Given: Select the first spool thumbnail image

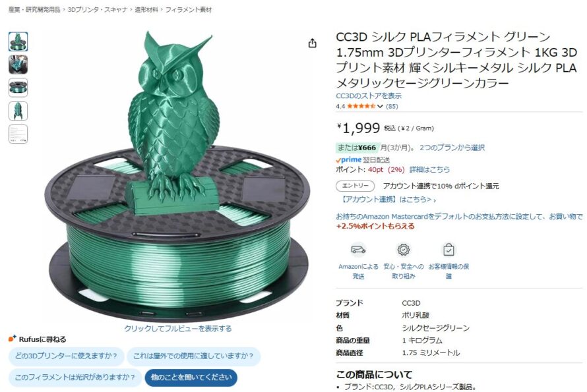Looking at the screenshot, I should (x=18, y=42).
